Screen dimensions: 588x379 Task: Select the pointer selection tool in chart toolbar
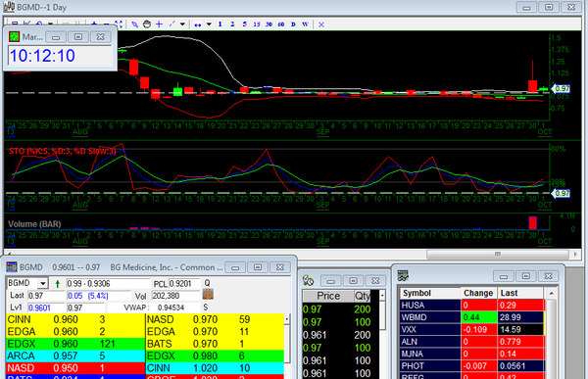[135, 24]
